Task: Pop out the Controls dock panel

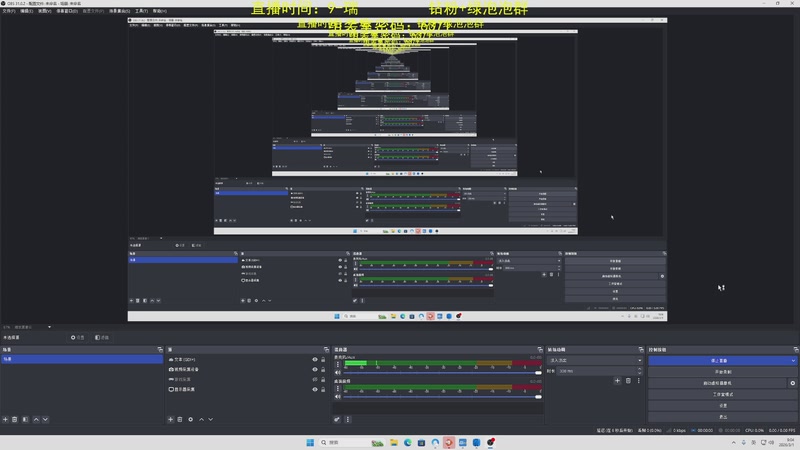Action: click(x=796, y=349)
